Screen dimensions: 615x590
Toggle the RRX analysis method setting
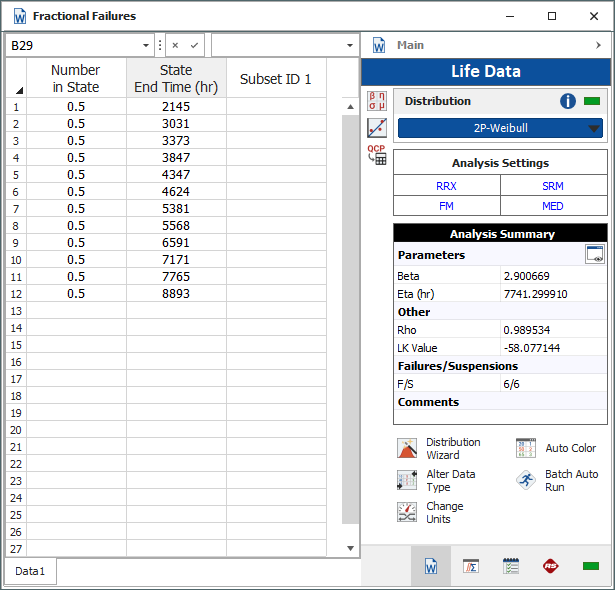tap(446, 186)
